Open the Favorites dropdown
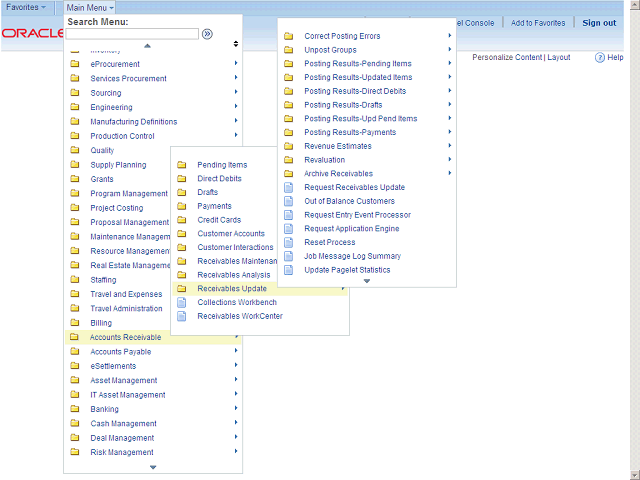640x480 pixels. [26, 7]
